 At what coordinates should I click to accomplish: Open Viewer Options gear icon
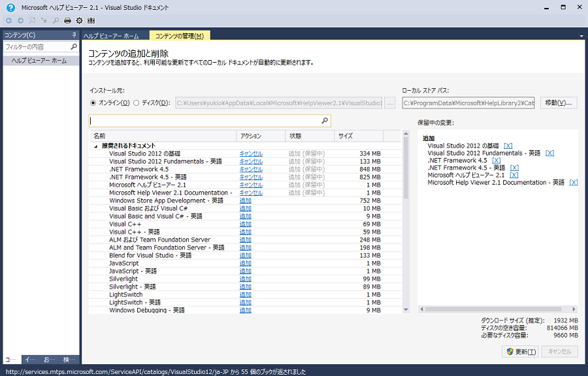click(x=79, y=20)
